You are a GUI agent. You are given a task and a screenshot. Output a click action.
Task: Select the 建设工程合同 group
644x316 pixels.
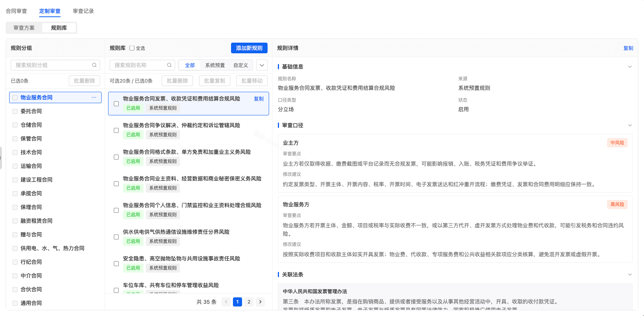click(55, 180)
